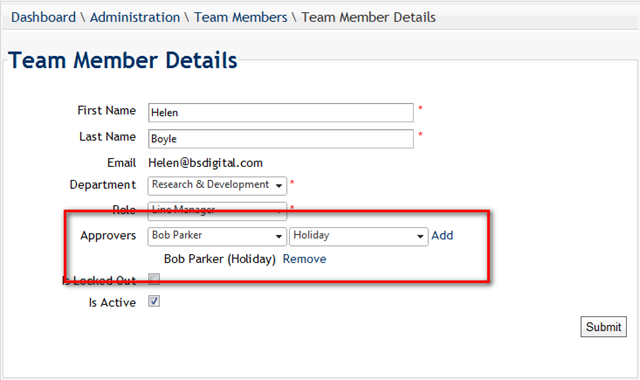This screenshot has width=640, height=380.
Task: Click the Team Member Details heading
Action: (122, 60)
